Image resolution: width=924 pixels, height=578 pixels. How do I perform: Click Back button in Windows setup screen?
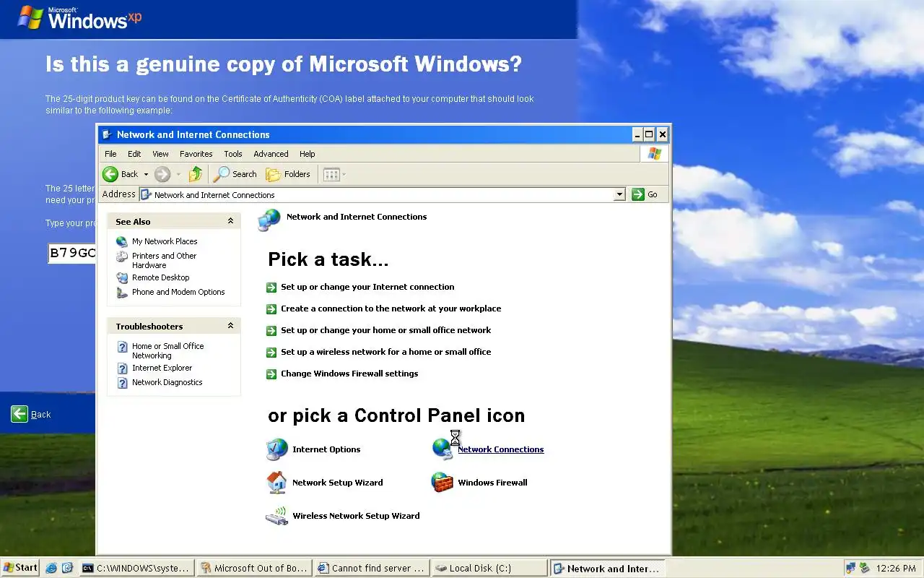pos(31,414)
